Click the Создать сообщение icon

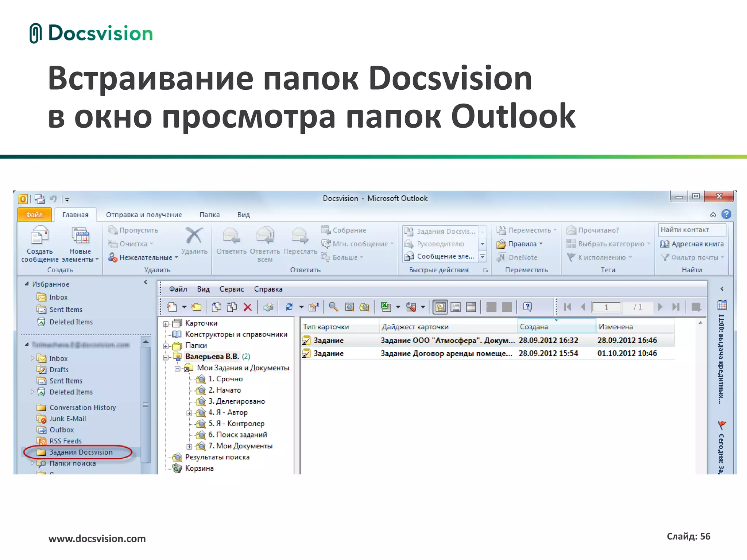tap(40, 235)
